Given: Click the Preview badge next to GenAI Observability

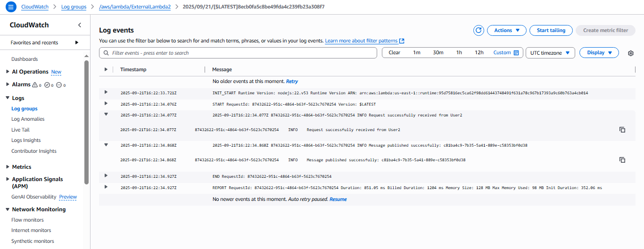Looking at the screenshot, I should [x=68, y=197].
